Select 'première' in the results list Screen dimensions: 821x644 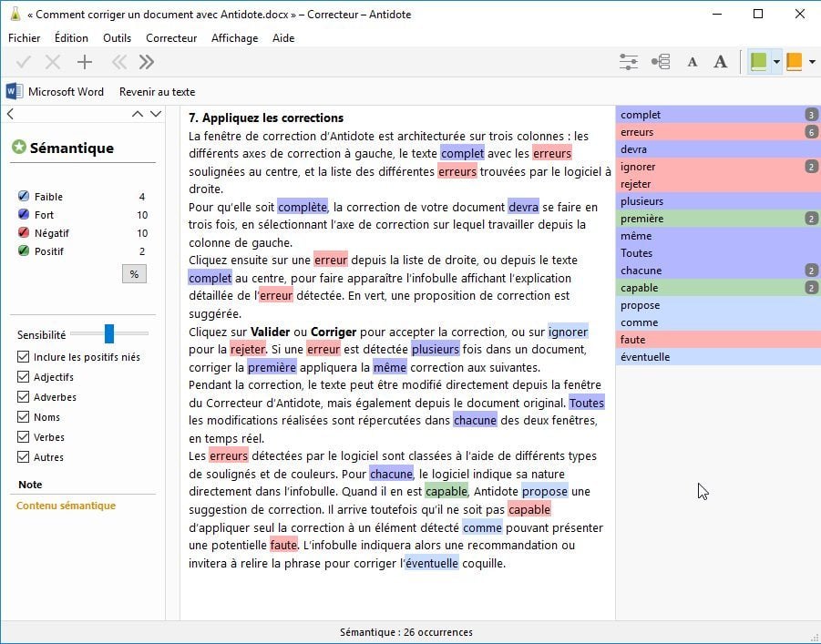[718, 219]
